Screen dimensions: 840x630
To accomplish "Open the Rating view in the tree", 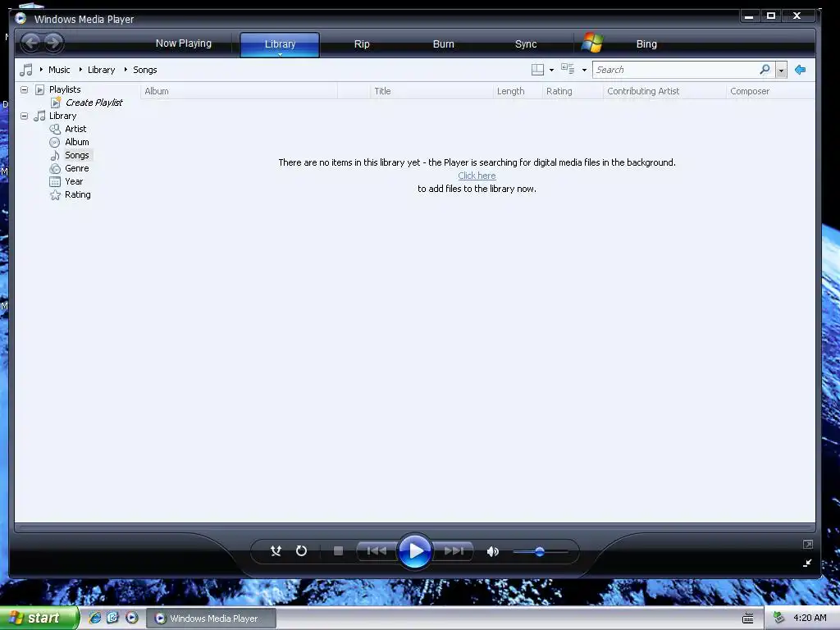I will coord(77,195).
